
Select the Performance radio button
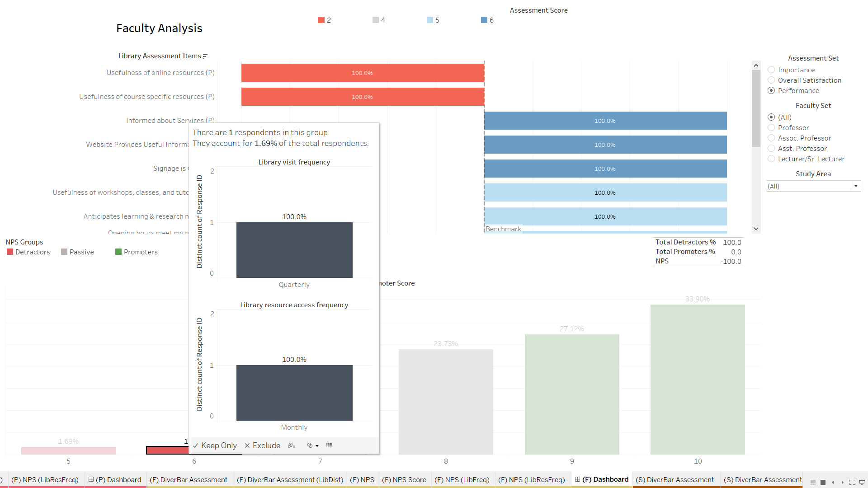[771, 90]
